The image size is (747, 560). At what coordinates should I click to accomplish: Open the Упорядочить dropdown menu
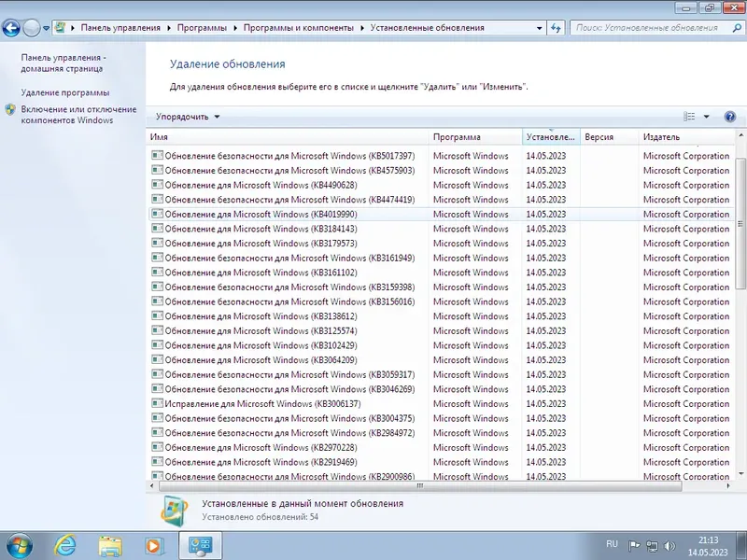coord(188,117)
